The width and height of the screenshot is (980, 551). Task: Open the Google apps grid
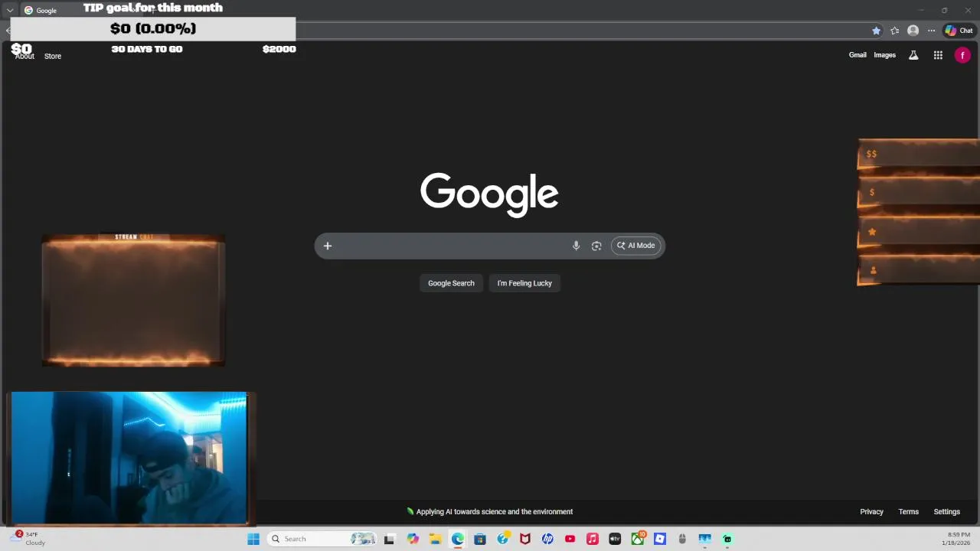tap(938, 55)
